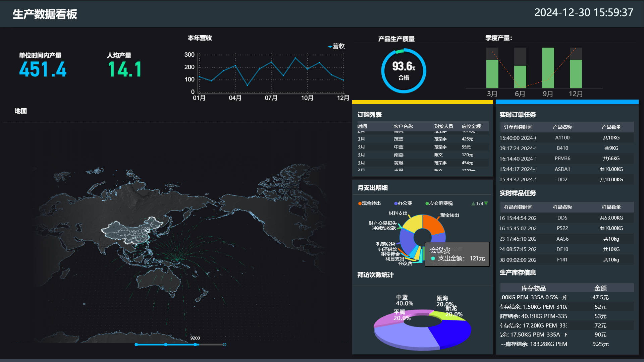Toggle 办公费 legend item
Screen dimensions: 644x362
click(403, 203)
